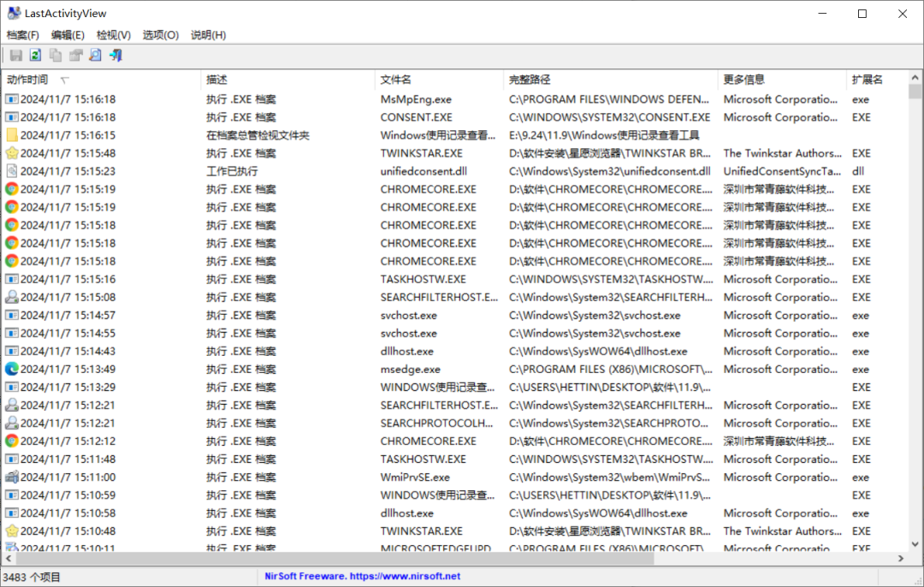Click the vertical scrollbar down arrow
The image size is (924, 587).
[915, 544]
